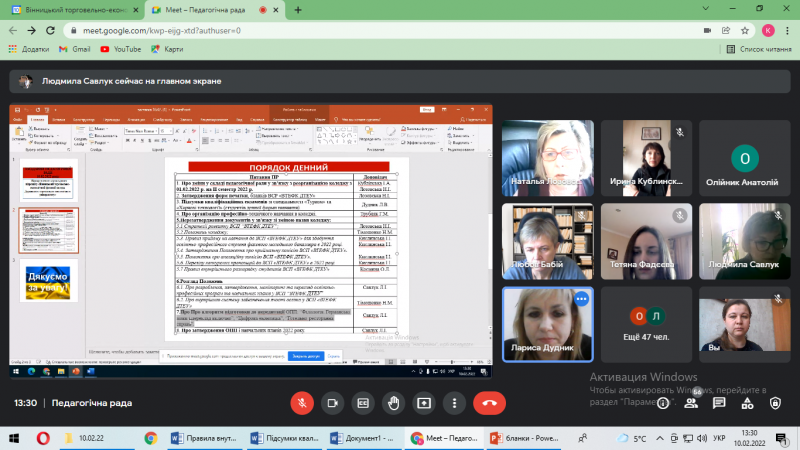Show hidden tray icons chevron
Viewport: 800px width, 450px height.
point(660,438)
